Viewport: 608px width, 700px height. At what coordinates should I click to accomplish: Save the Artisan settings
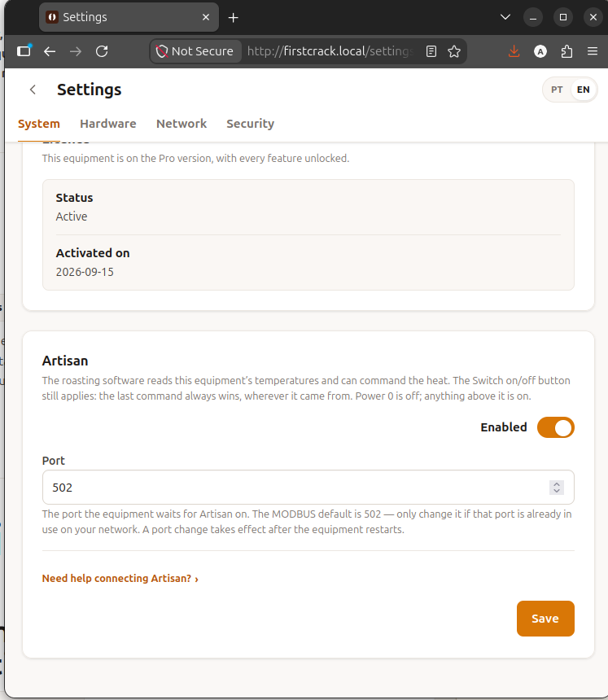[x=545, y=619]
